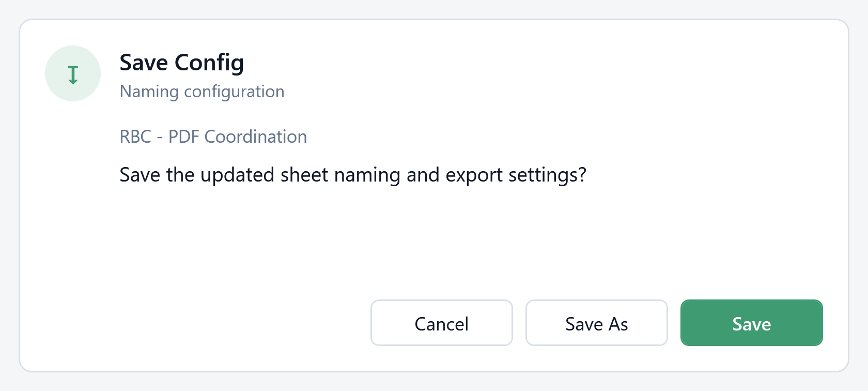Click the project name RBC - PDF Coordination
This screenshot has width=868, height=391.
coord(213,137)
